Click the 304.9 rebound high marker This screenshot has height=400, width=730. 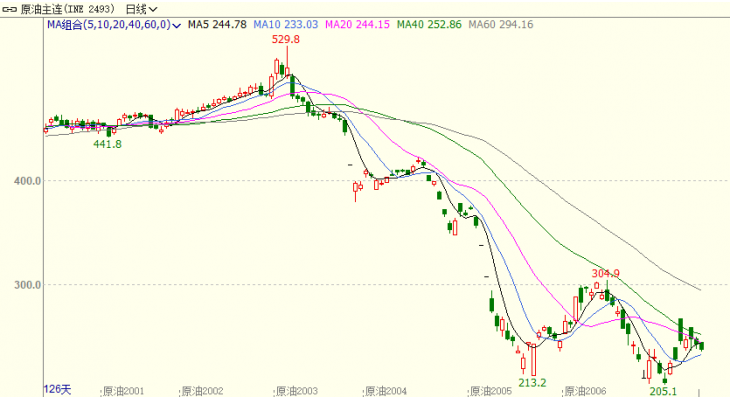(606, 273)
